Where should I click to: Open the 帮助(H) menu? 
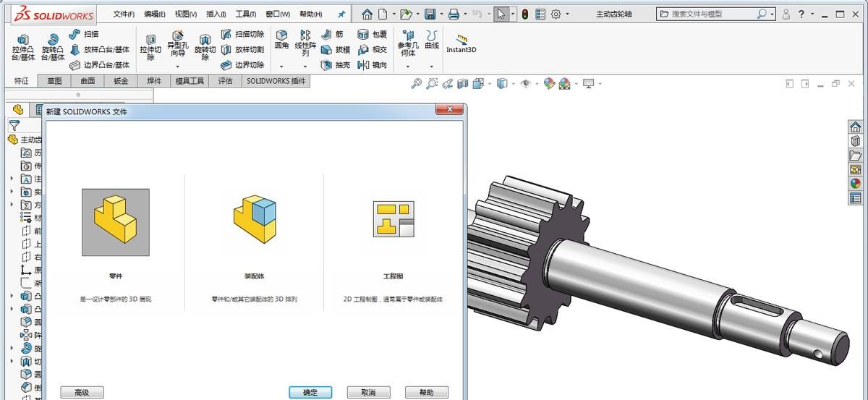click(310, 14)
